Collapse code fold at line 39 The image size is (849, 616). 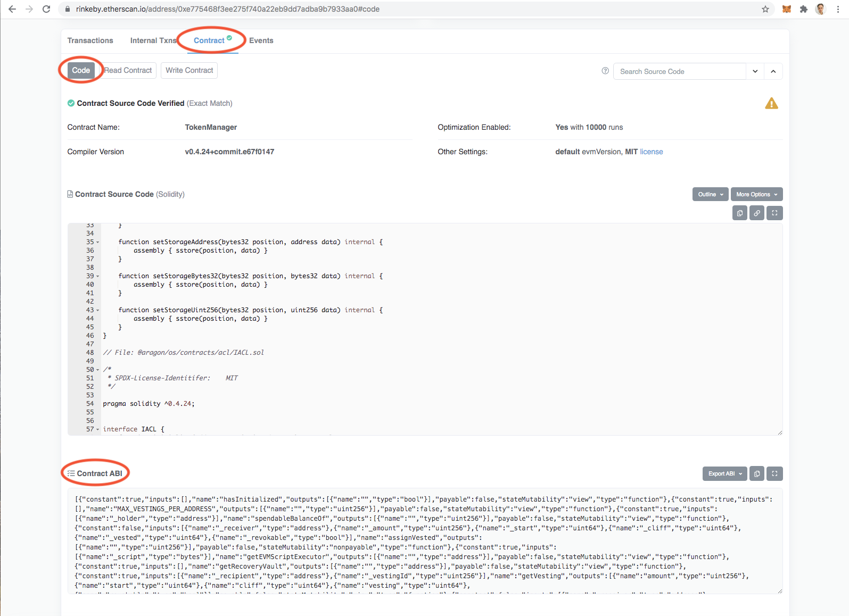tap(98, 277)
